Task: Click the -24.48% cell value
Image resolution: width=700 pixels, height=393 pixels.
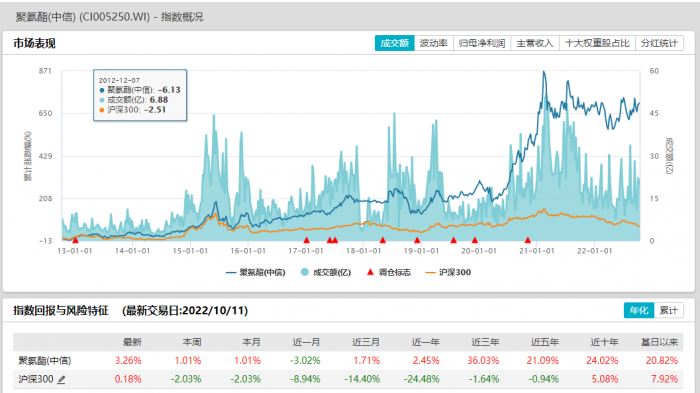Action: point(421,379)
